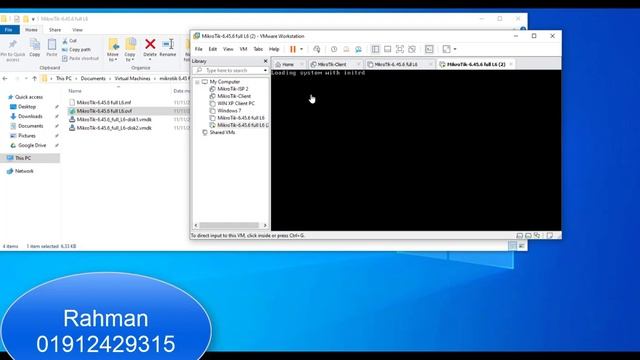Image resolution: width=640 pixels, height=360 pixels.
Task: Sort files by the Name column header
Action: [75, 91]
